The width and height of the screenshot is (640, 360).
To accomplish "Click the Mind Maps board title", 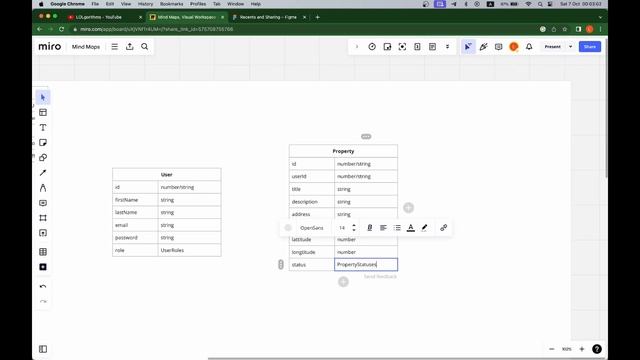I will tap(86, 47).
